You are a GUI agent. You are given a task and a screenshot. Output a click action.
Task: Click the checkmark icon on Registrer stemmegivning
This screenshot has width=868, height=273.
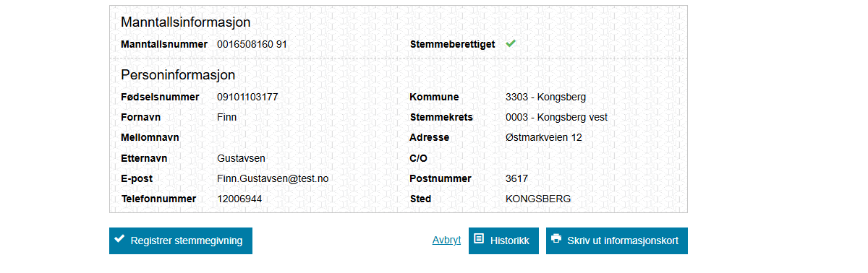(120, 239)
